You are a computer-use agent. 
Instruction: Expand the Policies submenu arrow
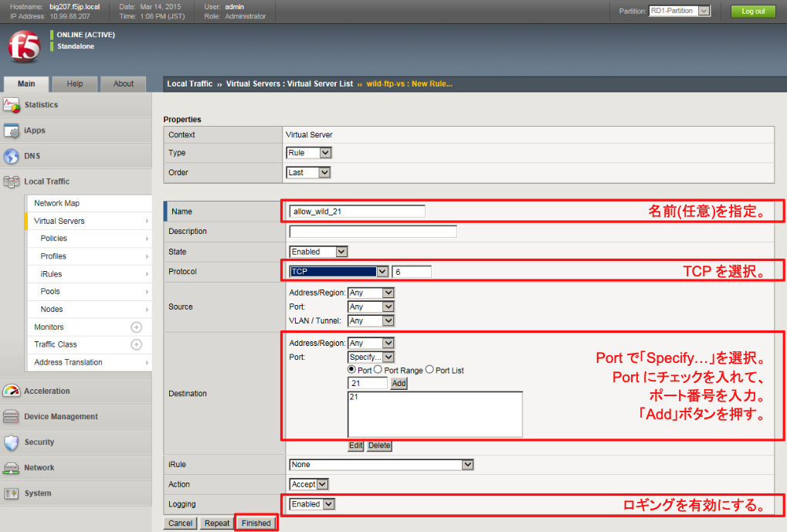147,239
